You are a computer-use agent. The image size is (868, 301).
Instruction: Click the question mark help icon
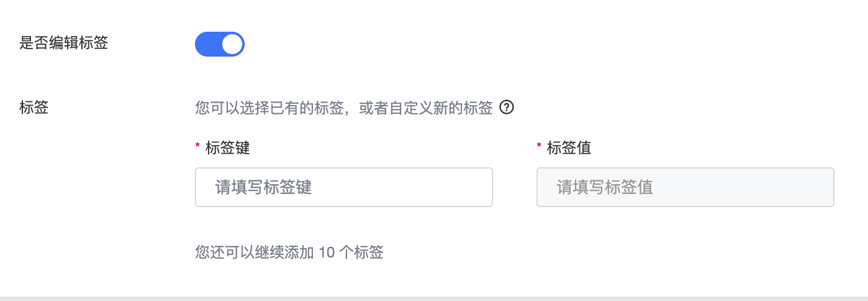[507, 108]
